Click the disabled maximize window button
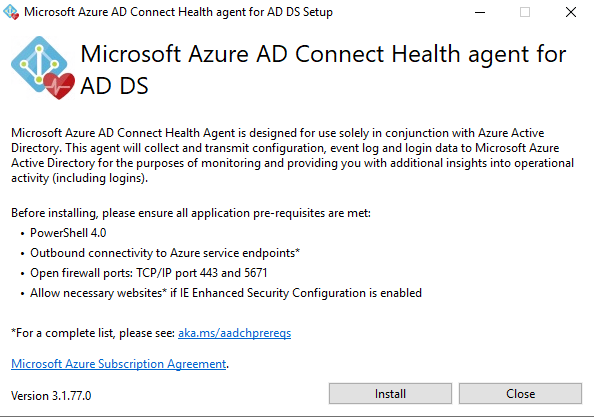 click(525, 12)
